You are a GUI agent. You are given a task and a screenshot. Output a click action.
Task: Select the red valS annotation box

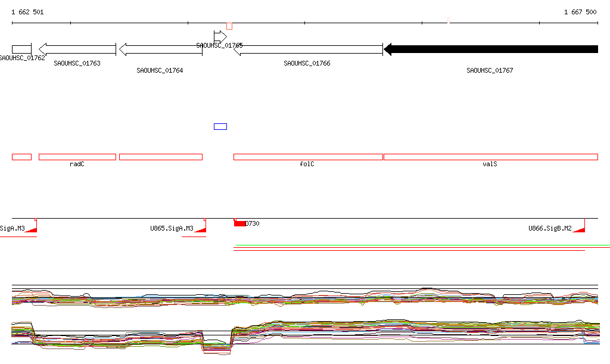[x=490, y=157]
